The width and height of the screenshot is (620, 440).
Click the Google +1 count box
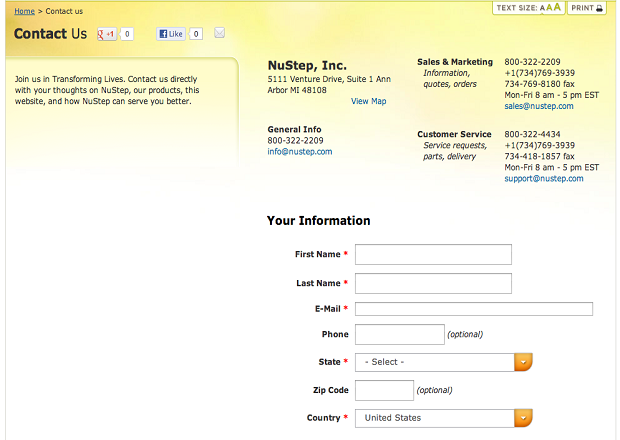point(127,34)
